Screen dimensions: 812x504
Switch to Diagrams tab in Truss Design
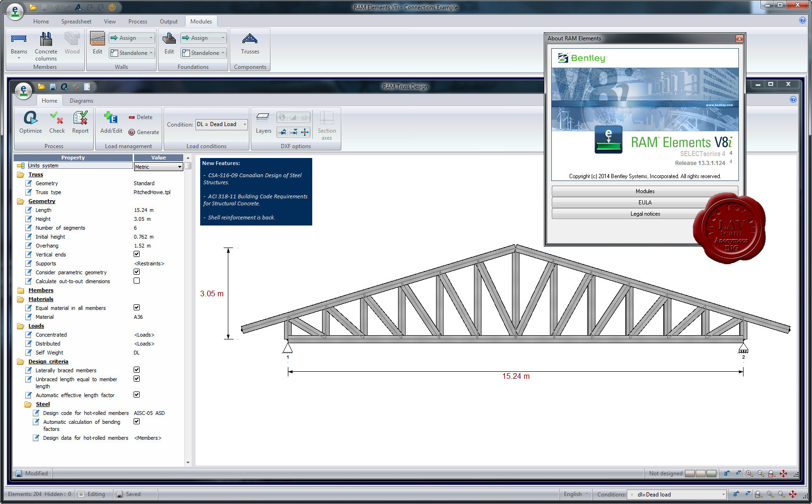[82, 101]
